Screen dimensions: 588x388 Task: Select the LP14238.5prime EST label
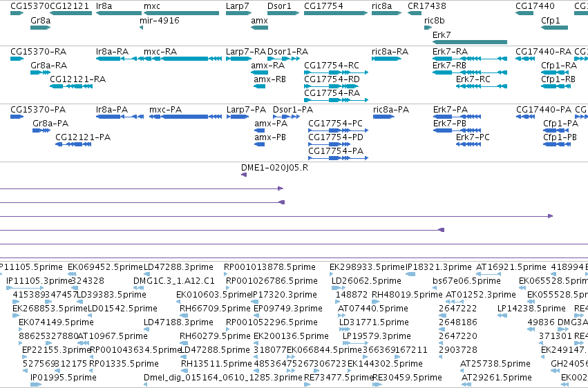531,309
